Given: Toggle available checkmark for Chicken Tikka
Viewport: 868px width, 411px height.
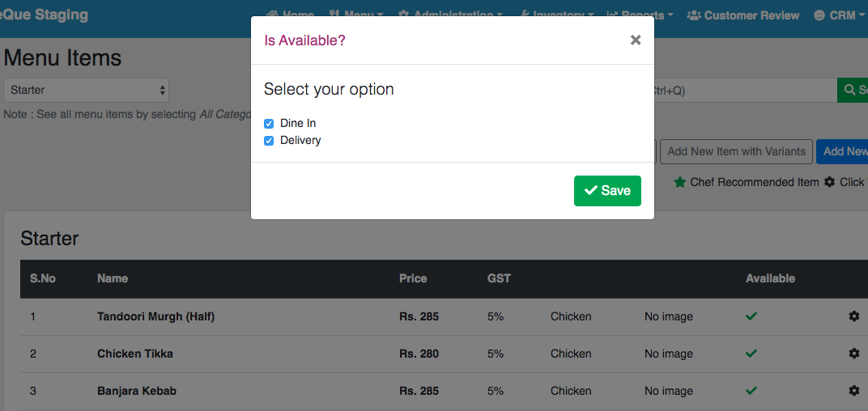Looking at the screenshot, I should click(x=751, y=354).
